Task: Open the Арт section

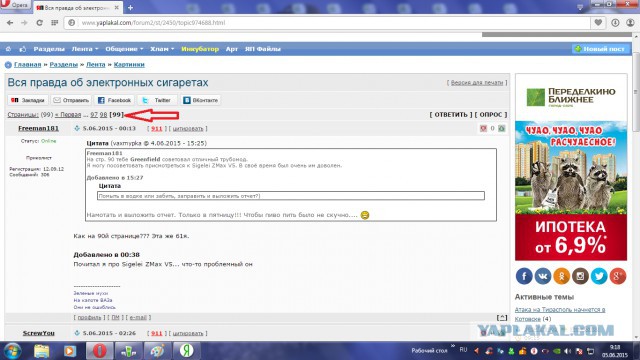Action: 232,49
